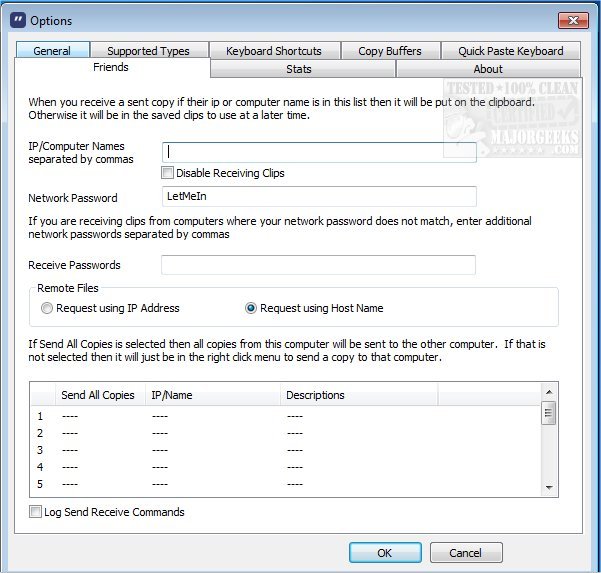This screenshot has height=573, width=601.
Task: Select friends list row 5
Action: (286, 484)
